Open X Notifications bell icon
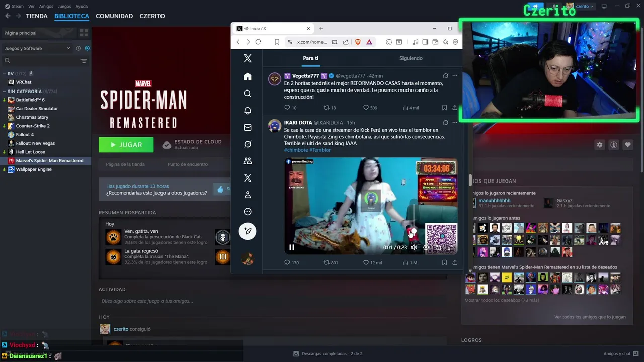This screenshot has height=362, width=644. tap(247, 111)
